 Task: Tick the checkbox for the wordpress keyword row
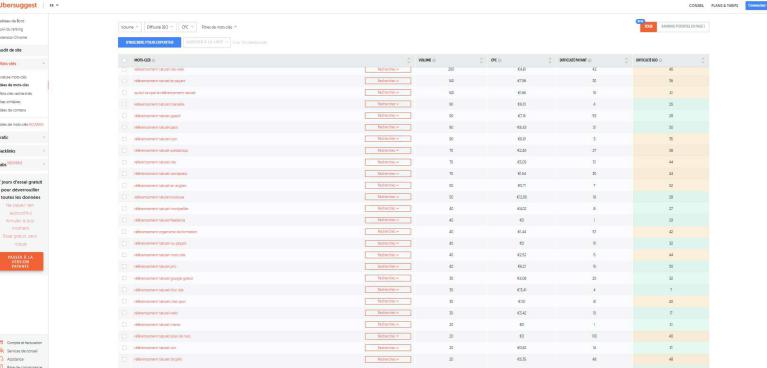(x=124, y=174)
